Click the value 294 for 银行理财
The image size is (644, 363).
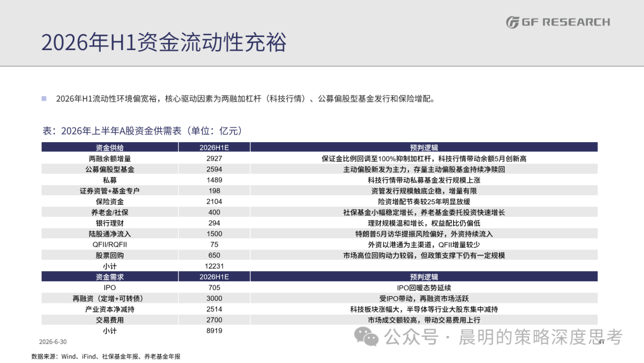pos(215,223)
